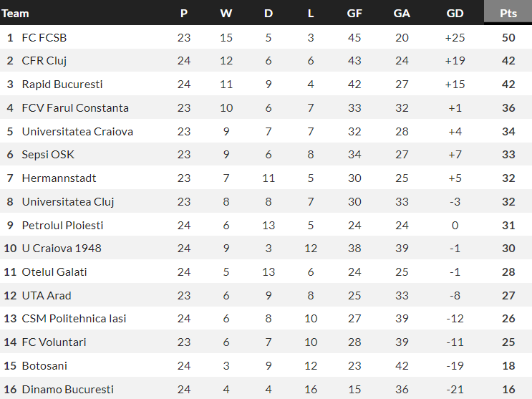The width and height of the screenshot is (532, 399).
Task: Open the FC Voluntari team link
Action: coord(54,342)
